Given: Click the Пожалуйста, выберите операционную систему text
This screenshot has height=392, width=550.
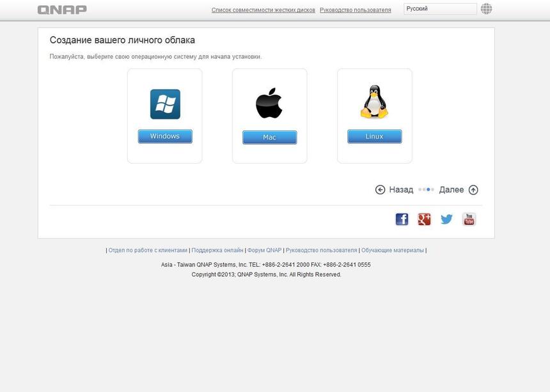Looking at the screenshot, I should pos(155,57).
